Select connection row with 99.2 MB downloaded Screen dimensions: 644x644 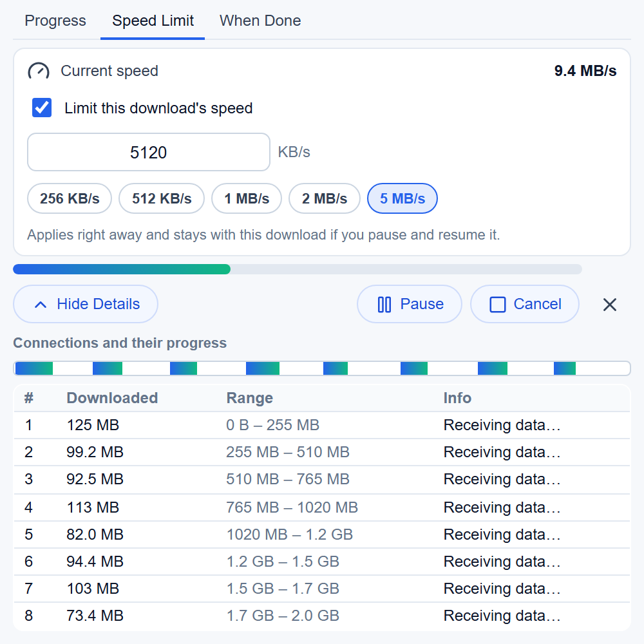(x=322, y=452)
